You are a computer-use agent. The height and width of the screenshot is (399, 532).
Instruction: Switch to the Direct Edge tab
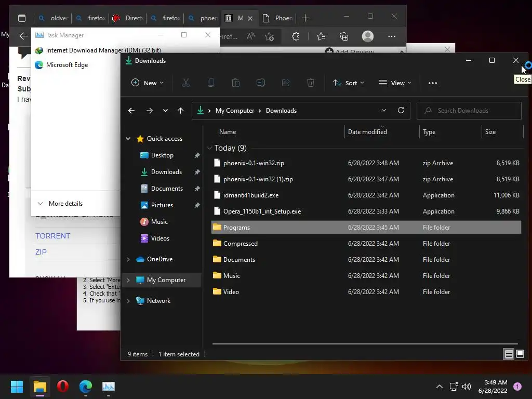[x=128, y=18]
